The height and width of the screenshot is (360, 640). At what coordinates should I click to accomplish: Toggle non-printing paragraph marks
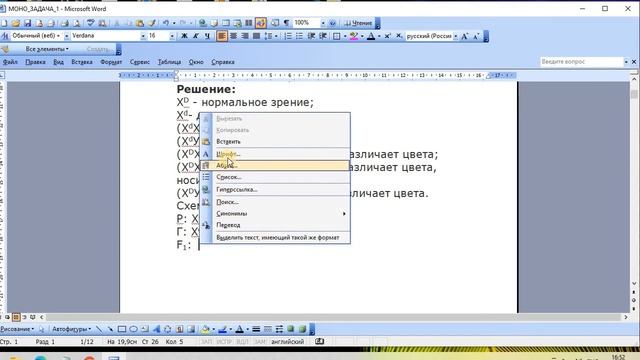point(287,23)
